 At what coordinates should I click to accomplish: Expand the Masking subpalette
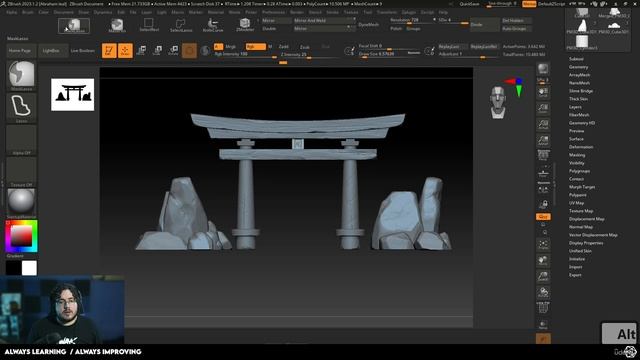tap(577, 155)
